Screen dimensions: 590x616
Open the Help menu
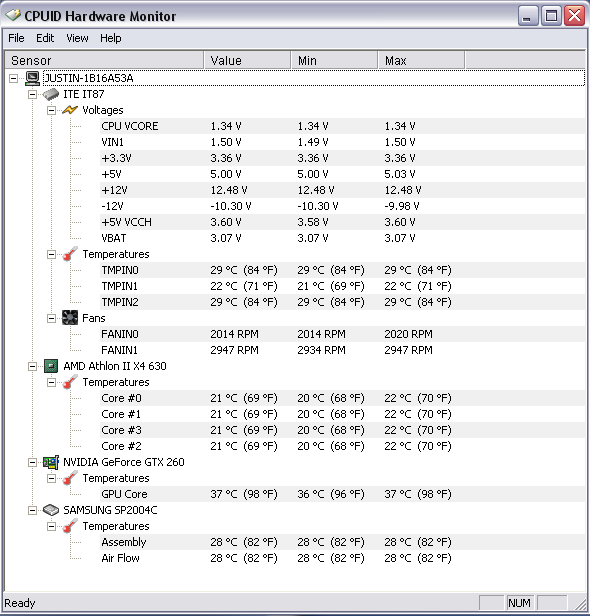pyautogui.click(x=110, y=38)
